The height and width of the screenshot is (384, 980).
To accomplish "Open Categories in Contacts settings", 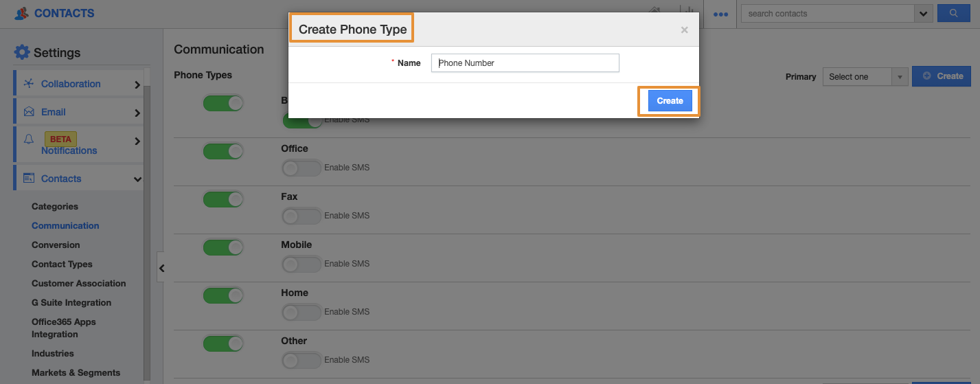I will click(55, 207).
